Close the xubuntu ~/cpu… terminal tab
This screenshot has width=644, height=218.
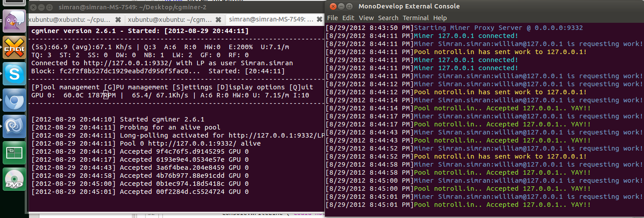[118, 20]
